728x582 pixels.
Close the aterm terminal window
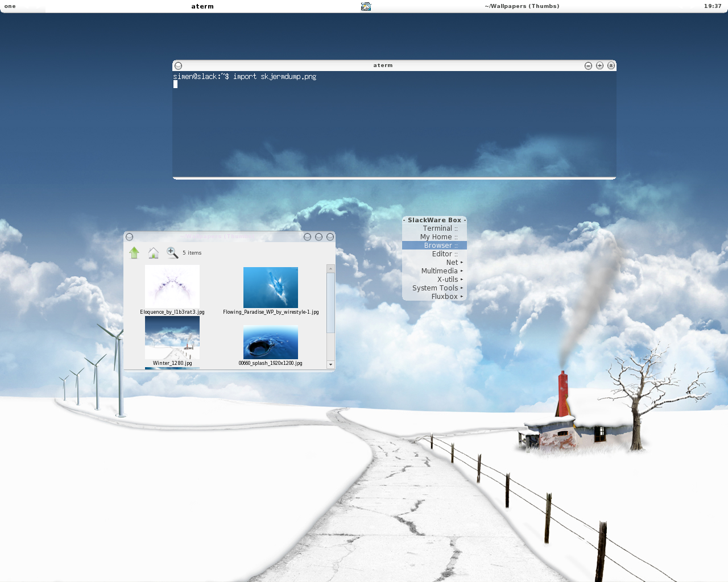coord(611,65)
